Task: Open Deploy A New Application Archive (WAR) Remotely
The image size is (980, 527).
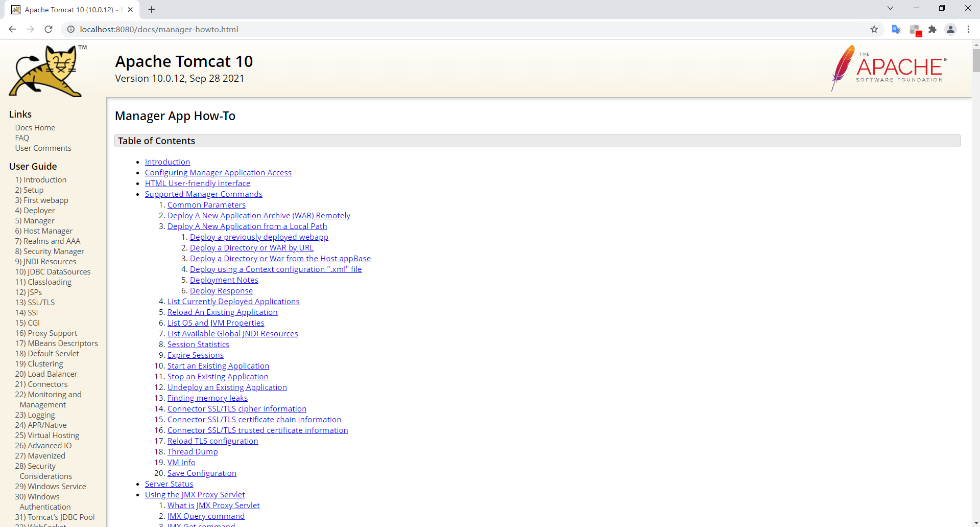Action: pos(259,216)
